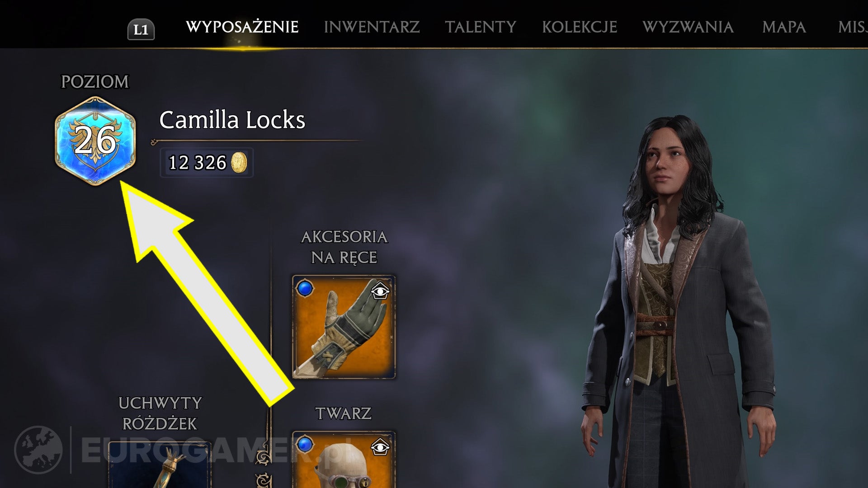The image size is (868, 488).
Task: Click the L1 shoulder button icon
Action: [x=141, y=30]
